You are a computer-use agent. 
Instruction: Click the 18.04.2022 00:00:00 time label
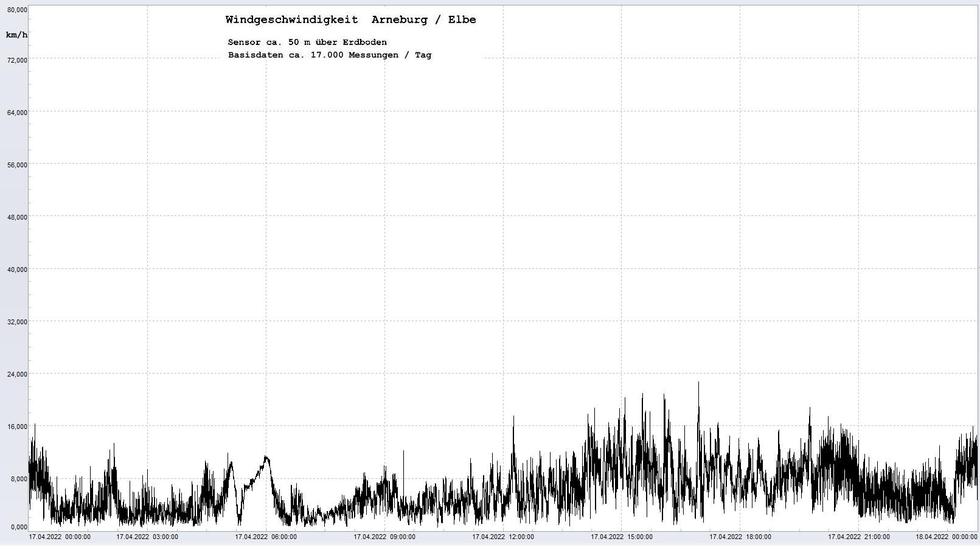click(x=947, y=537)
